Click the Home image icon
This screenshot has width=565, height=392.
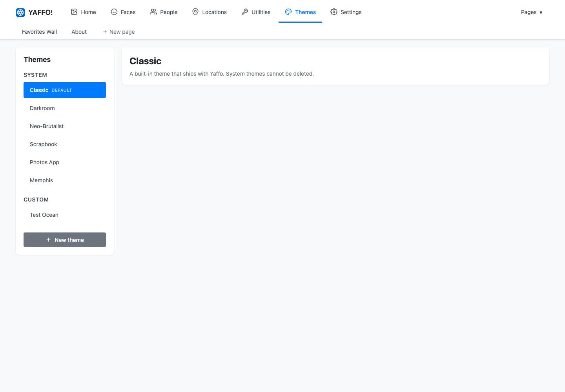click(74, 12)
